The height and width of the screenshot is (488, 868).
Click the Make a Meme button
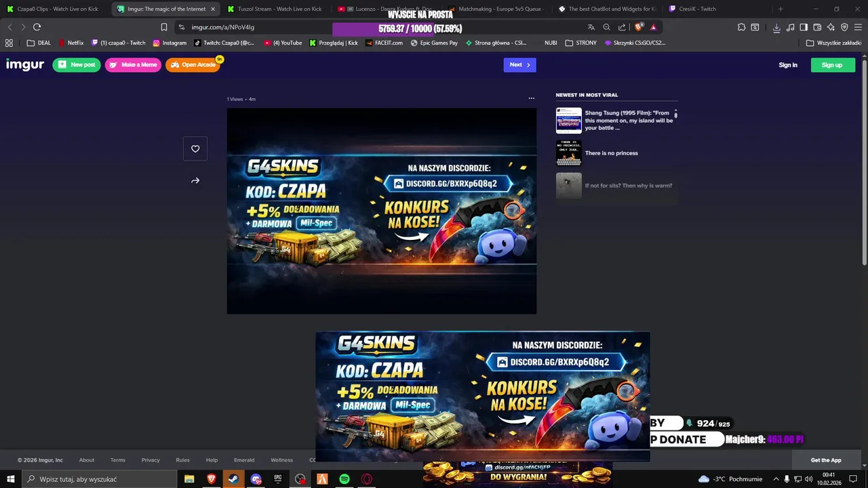(x=133, y=65)
